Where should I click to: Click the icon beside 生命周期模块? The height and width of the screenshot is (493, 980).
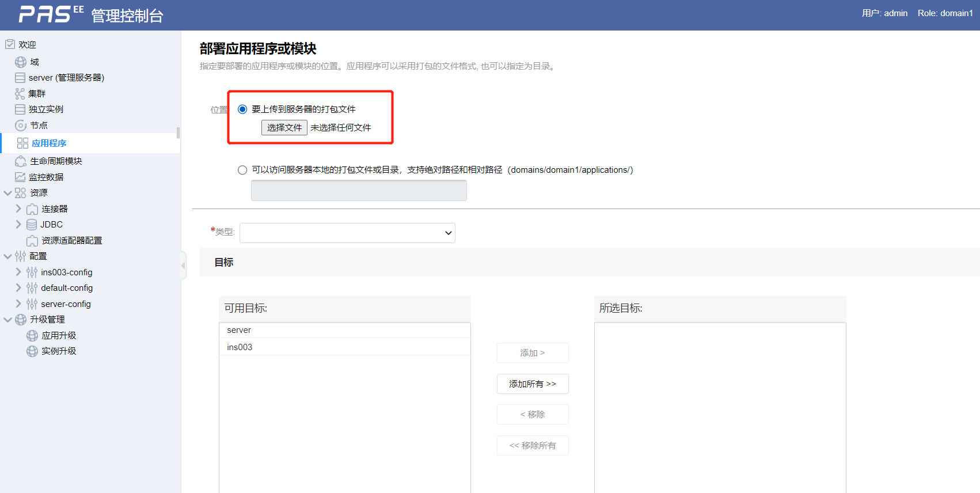21,161
